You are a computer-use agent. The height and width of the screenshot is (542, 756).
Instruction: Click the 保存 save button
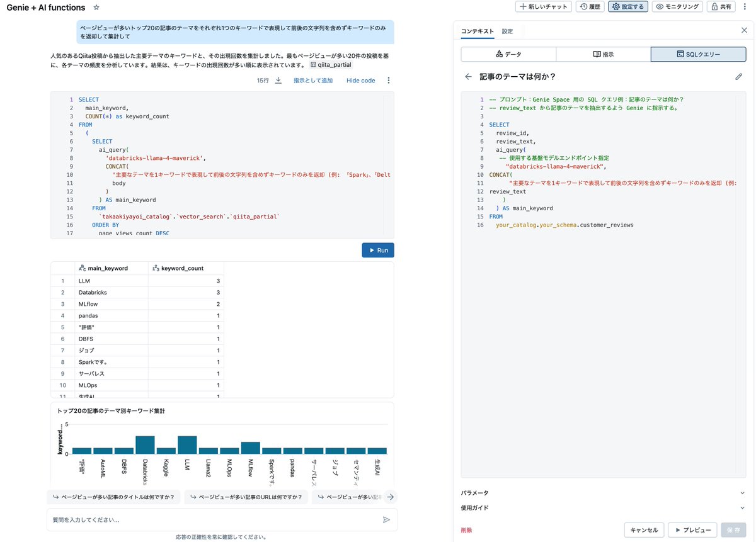coord(733,530)
